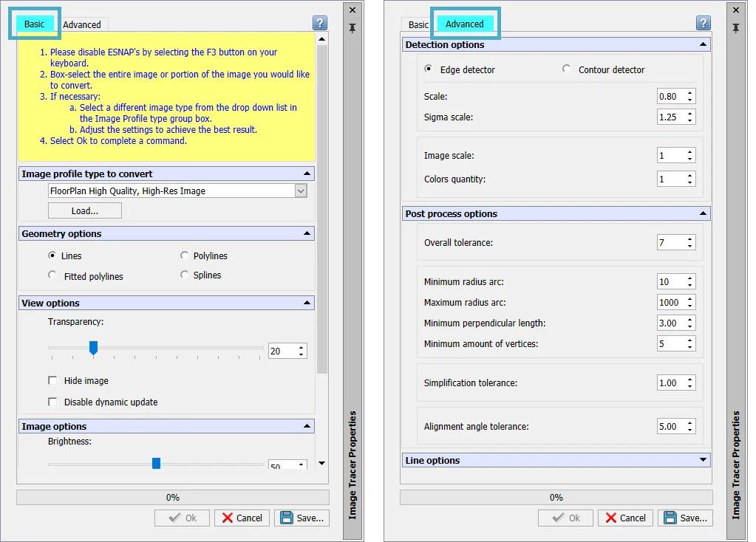Expand the Line options section
Viewport: 756px width, 542px height.
[702, 461]
